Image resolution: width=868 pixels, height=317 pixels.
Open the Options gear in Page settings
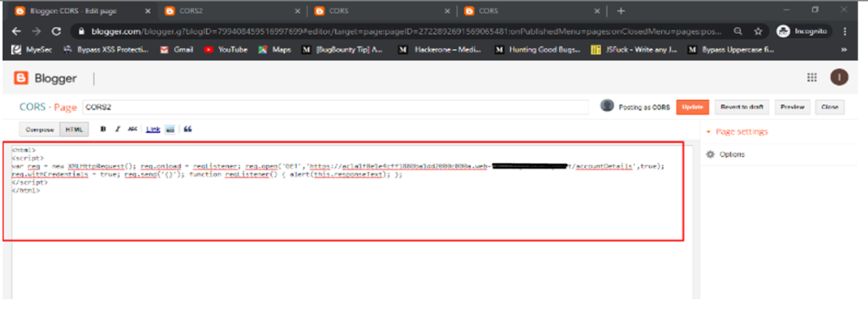(x=710, y=154)
